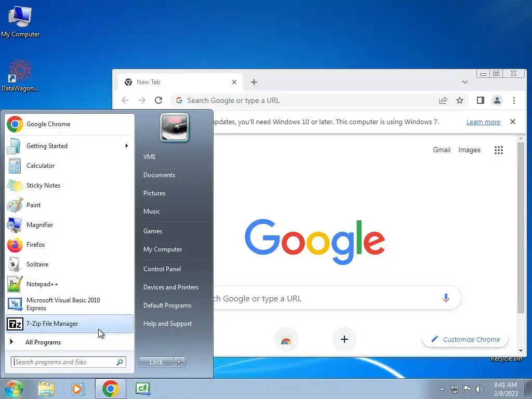Open 7-Zip File Manager

tap(70, 324)
